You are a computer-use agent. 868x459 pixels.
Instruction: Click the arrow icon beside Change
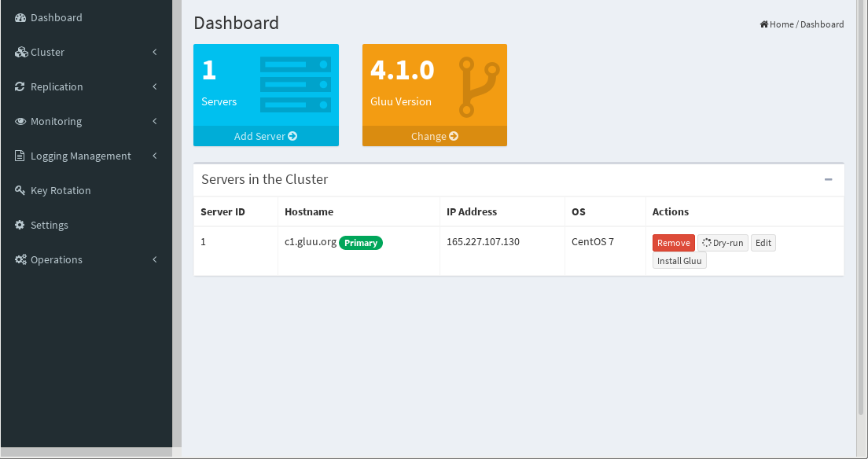454,136
